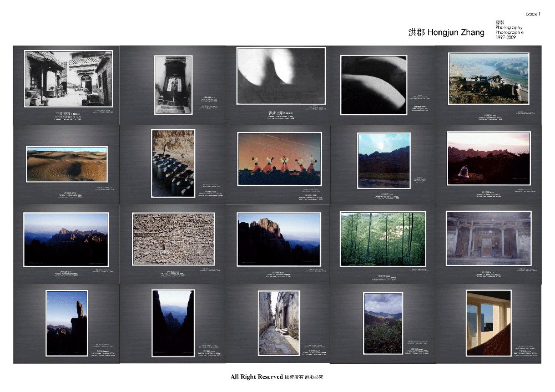Click the abstract white glow photo

(281, 75)
